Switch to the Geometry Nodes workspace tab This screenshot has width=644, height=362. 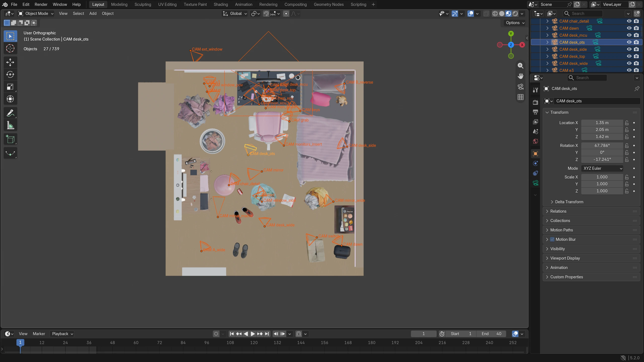[329, 5]
